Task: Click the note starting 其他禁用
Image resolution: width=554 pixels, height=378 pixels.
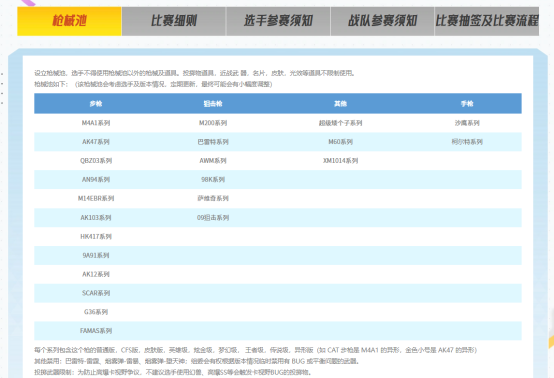Action: pyautogui.click(x=197, y=361)
